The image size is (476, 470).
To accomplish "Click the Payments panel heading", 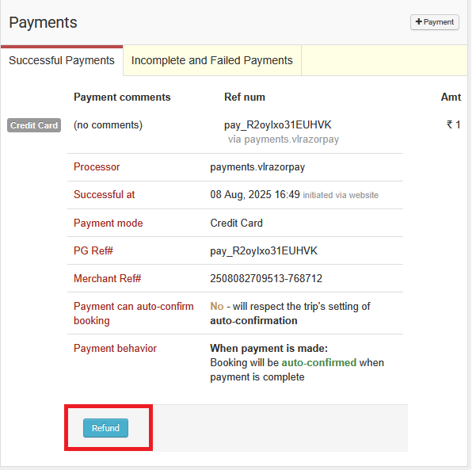I will pyautogui.click(x=44, y=22).
